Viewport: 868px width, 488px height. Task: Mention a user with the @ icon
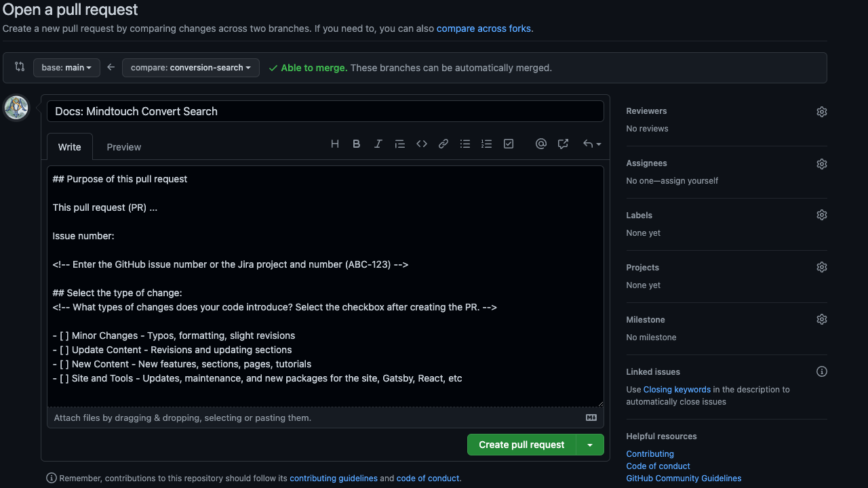(540, 144)
